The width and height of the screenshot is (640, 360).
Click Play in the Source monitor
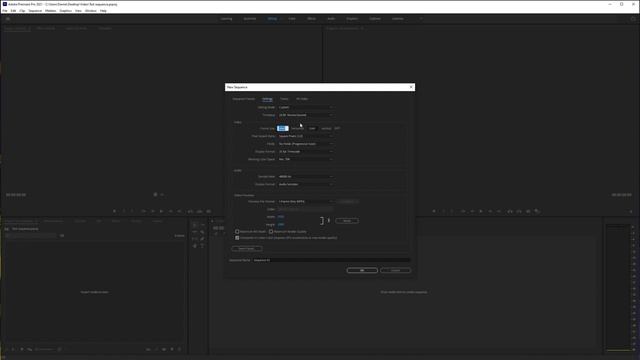click(x=162, y=211)
